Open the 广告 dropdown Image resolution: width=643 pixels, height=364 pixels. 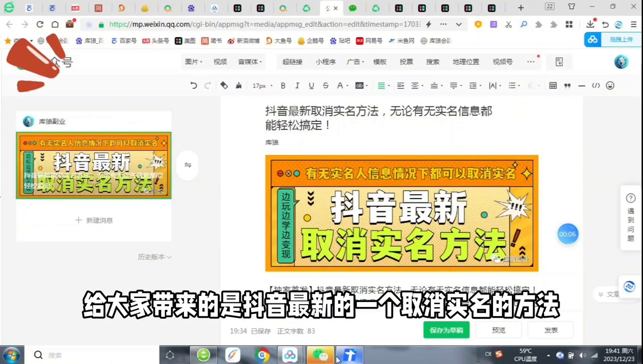click(356, 62)
